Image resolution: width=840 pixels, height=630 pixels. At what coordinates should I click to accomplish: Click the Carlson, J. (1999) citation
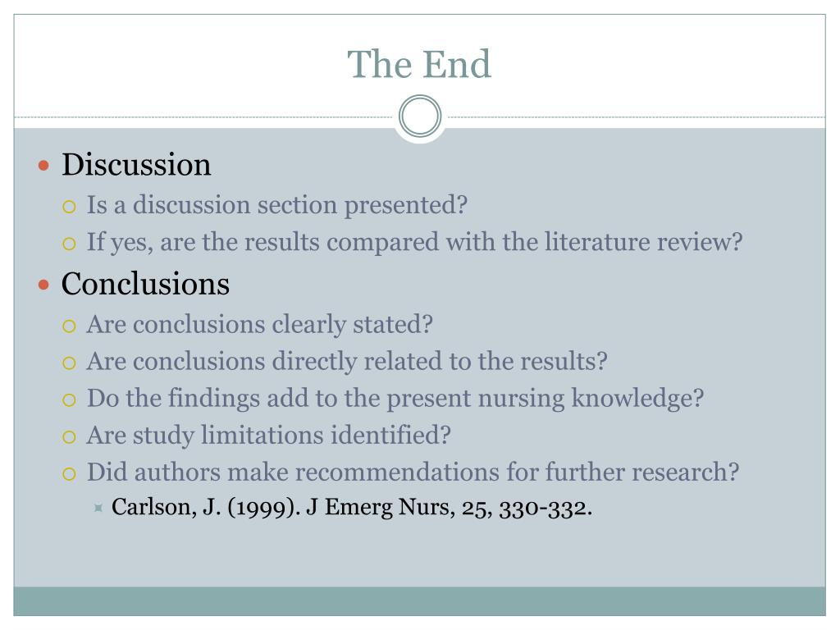[352, 507]
